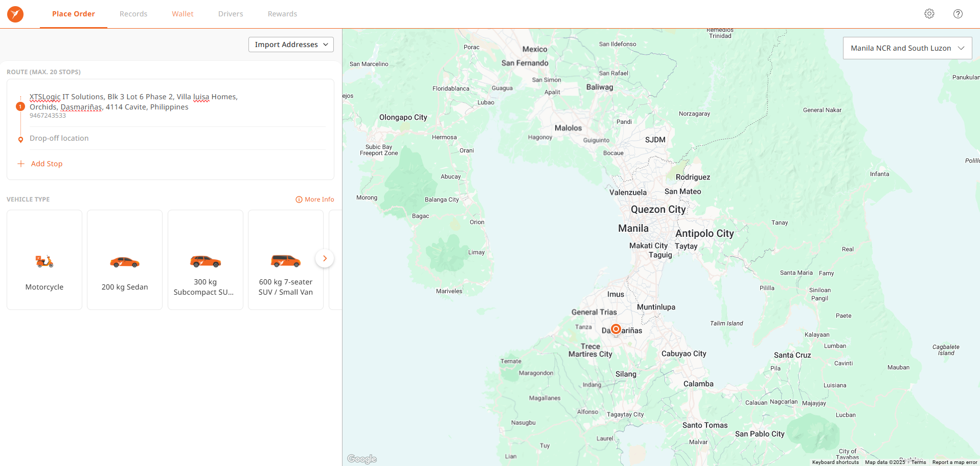Click the 200 kg Sedan label
Image resolution: width=980 pixels, height=466 pixels.
[x=125, y=287]
